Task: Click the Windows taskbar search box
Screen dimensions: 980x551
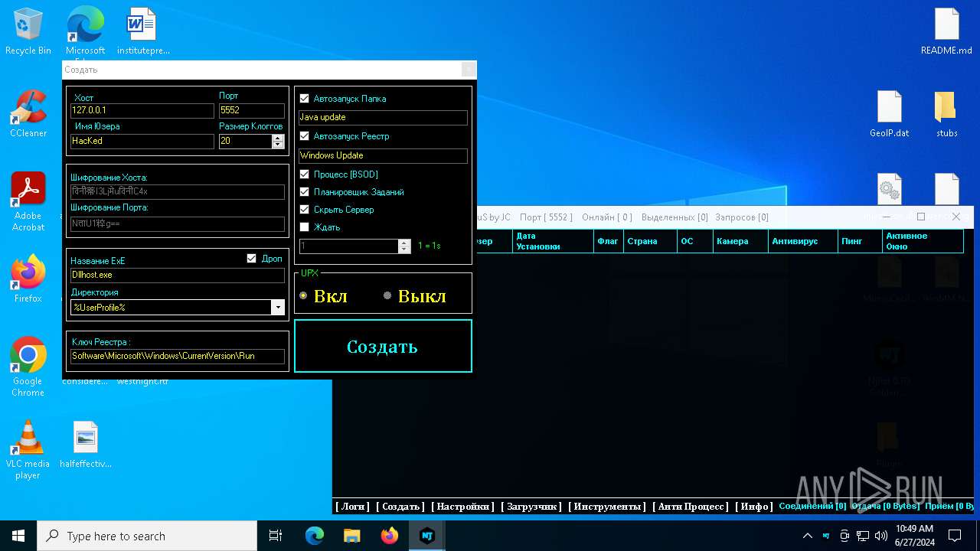Action: (x=147, y=536)
